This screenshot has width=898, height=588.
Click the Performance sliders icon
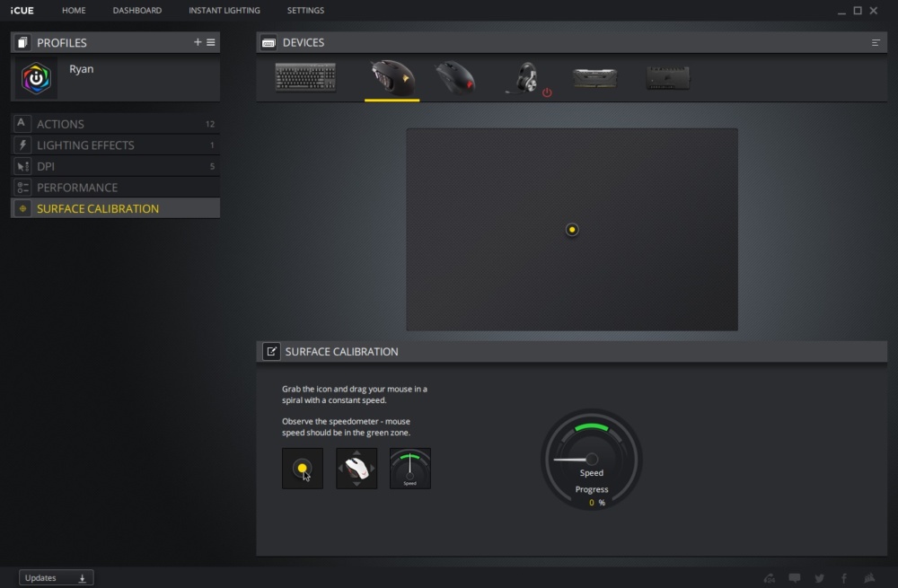[x=22, y=188]
